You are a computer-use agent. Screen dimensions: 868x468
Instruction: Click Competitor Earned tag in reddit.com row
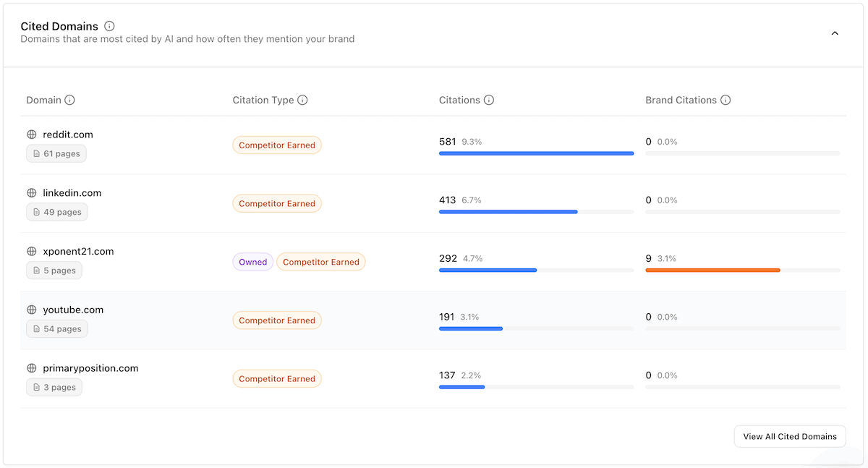point(277,145)
